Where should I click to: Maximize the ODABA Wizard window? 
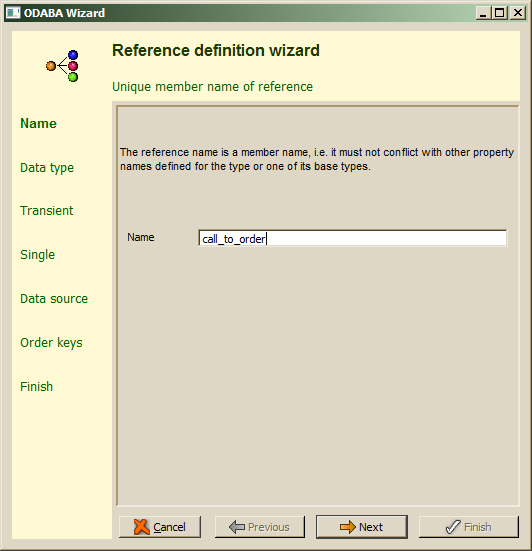[500, 13]
